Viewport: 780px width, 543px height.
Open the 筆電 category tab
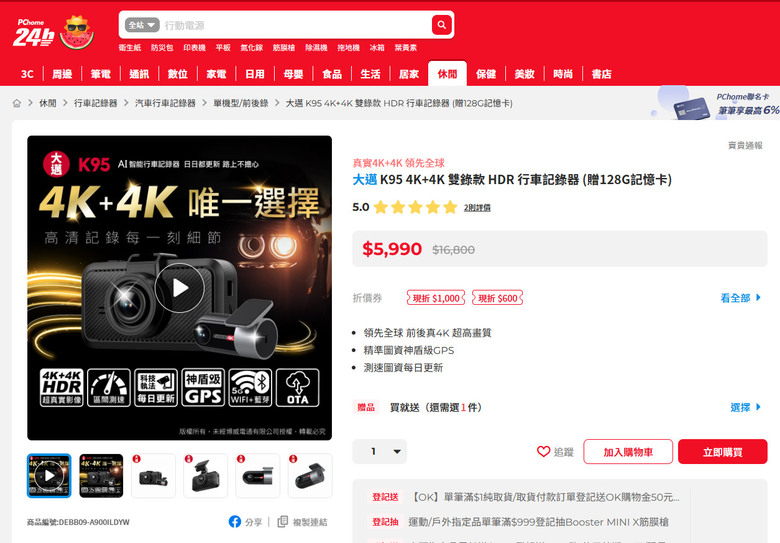[101, 74]
